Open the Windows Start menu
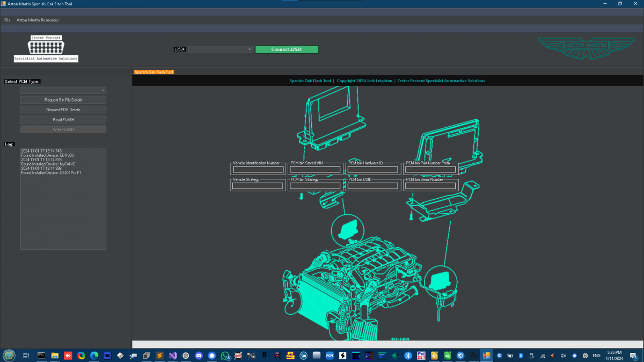The image size is (644, 362). tap(9, 356)
